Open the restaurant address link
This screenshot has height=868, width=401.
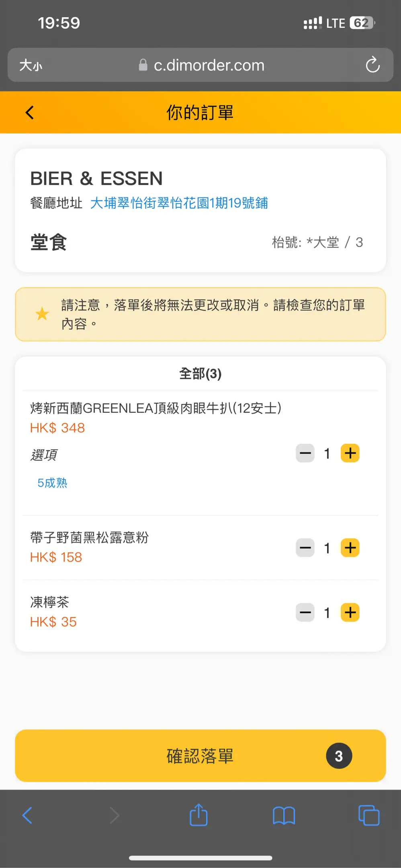179,203
